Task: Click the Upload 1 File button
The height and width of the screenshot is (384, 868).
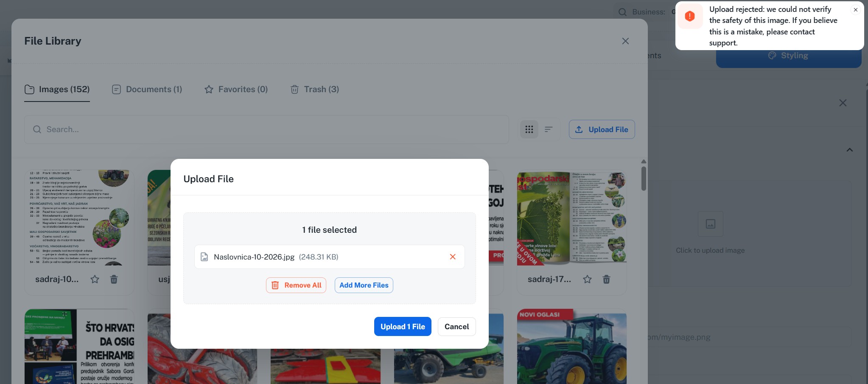Action: [403, 326]
